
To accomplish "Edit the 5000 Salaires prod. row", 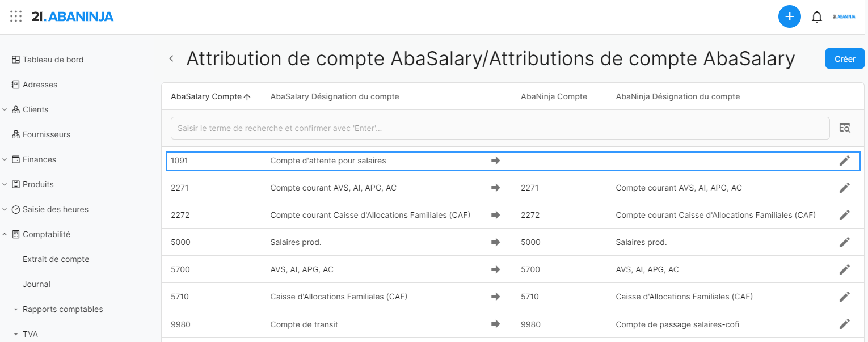I will coord(845,242).
